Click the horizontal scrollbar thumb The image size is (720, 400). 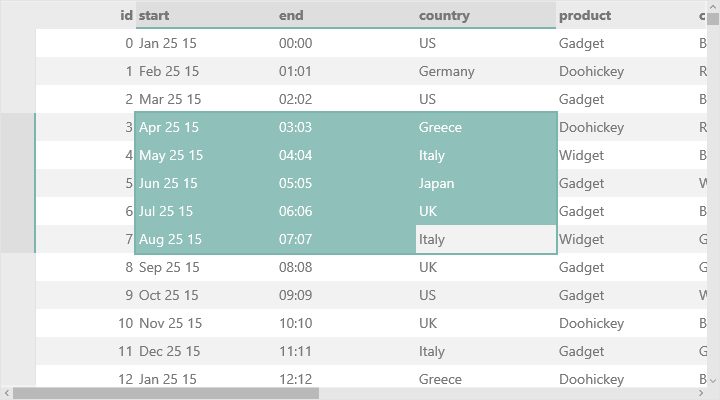pos(165,393)
